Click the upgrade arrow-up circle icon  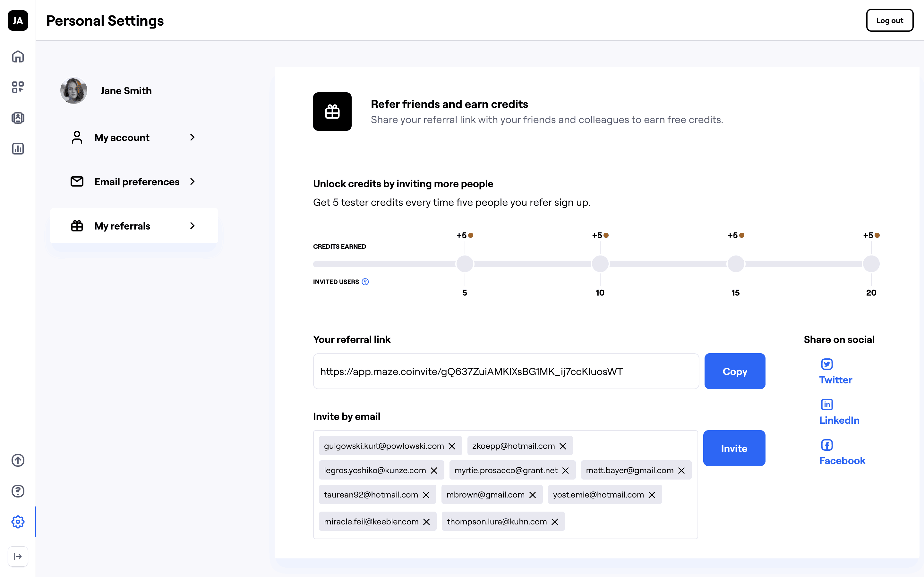pyautogui.click(x=18, y=460)
